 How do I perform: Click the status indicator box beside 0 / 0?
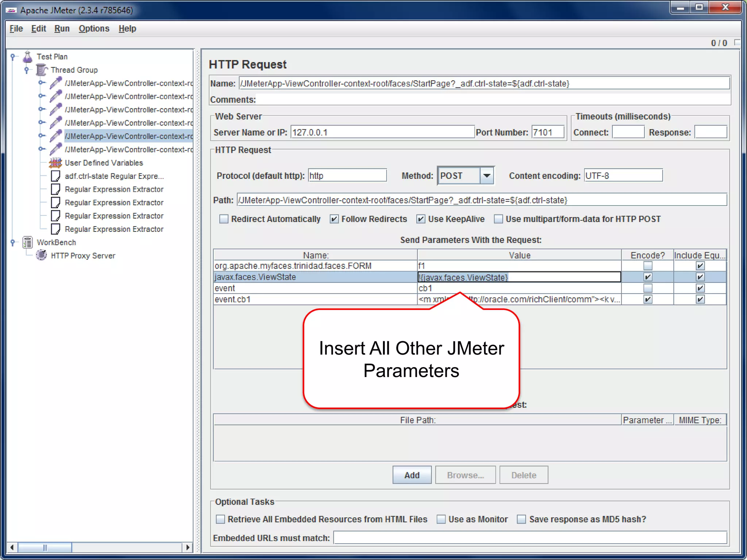(x=737, y=42)
